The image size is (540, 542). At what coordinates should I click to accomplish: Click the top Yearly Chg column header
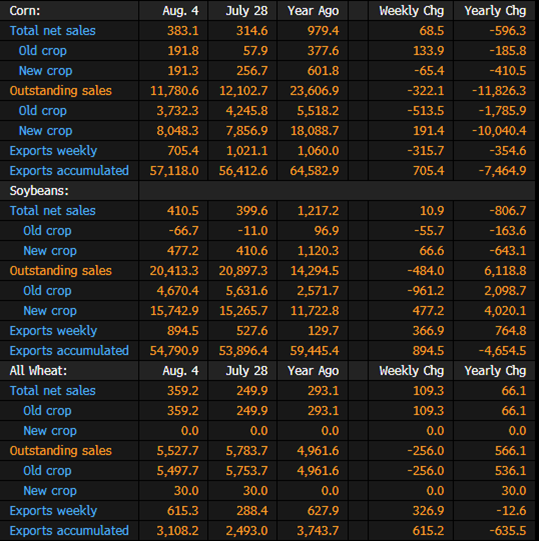pyautogui.click(x=495, y=11)
